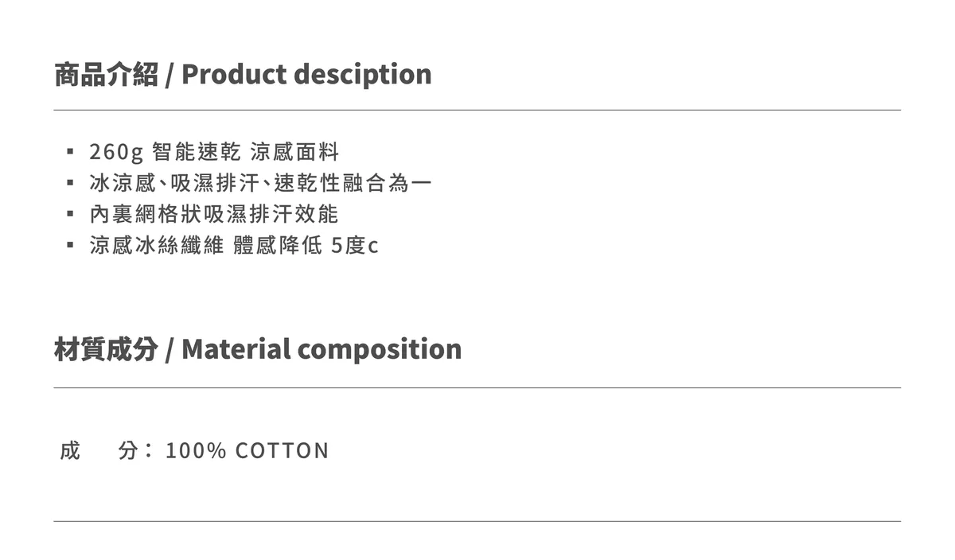The width and height of the screenshot is (955, 560).
Task: Click the divider line under Product description heading
Action: pyautogui.click(x=477, y=110)
